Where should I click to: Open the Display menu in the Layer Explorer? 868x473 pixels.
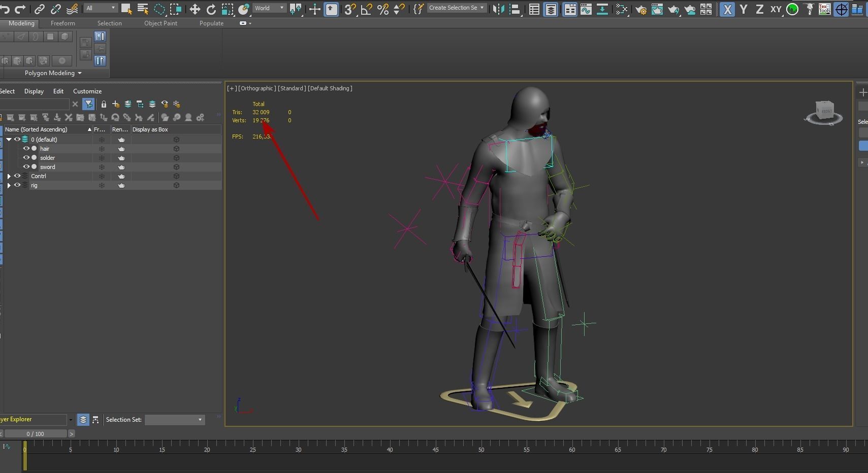34,91
